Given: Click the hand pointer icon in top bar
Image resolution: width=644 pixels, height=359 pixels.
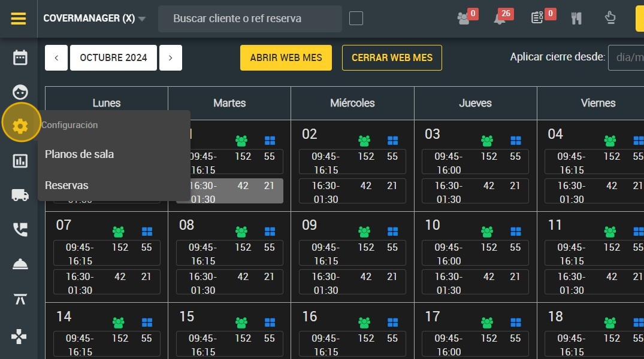Looking at the screenshot, I should 610,18.
